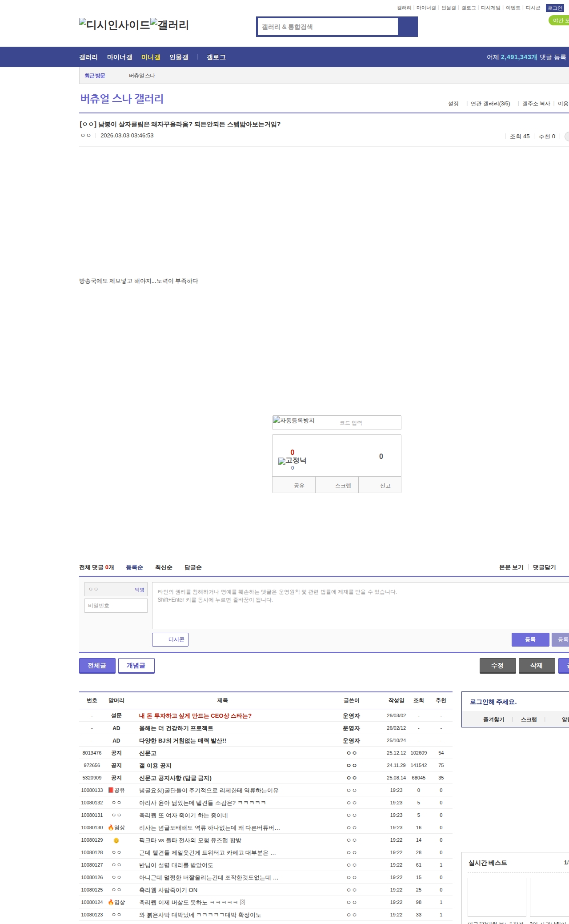Focus the 갤러리 & 통합검색 search field
This screenshot has width=569, height=924.
[x=328, y=27]
